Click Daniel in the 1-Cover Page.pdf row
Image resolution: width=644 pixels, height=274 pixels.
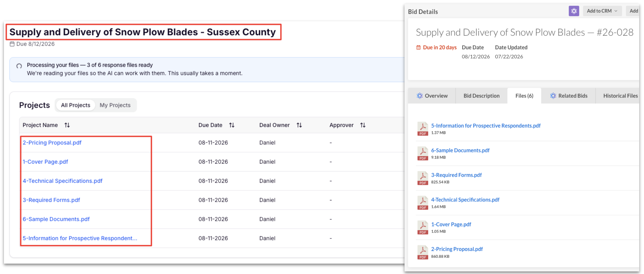(267, 162)
